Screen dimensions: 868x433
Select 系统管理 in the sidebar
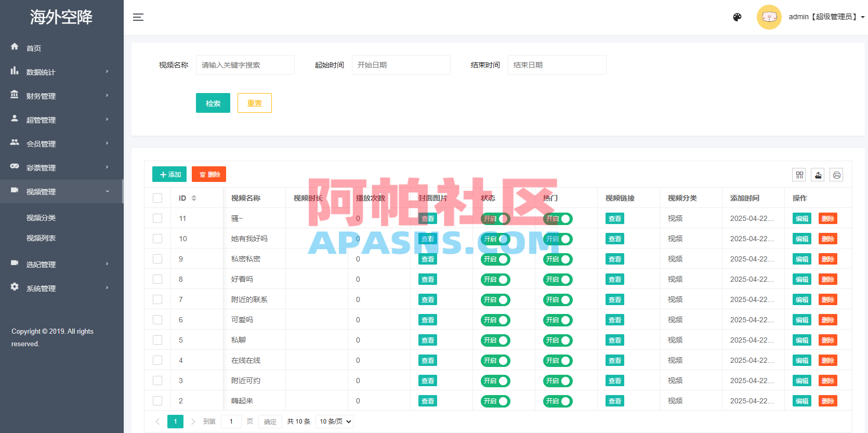pyautogui.click(x=41, y=288)
